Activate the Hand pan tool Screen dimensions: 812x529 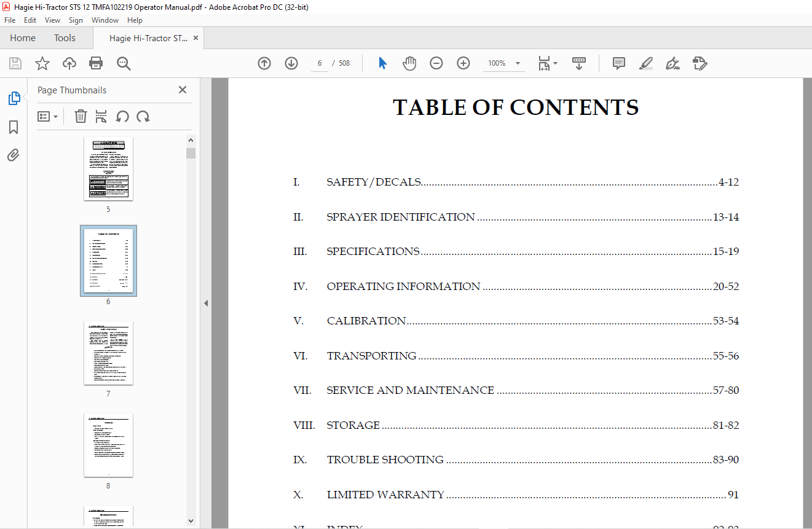[x=409, y=63]
